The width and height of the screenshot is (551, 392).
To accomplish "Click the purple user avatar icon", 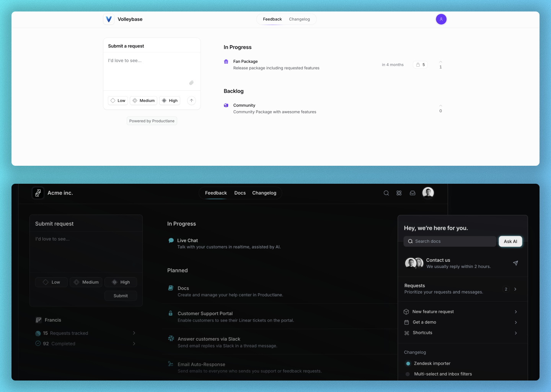I will 441,19.
